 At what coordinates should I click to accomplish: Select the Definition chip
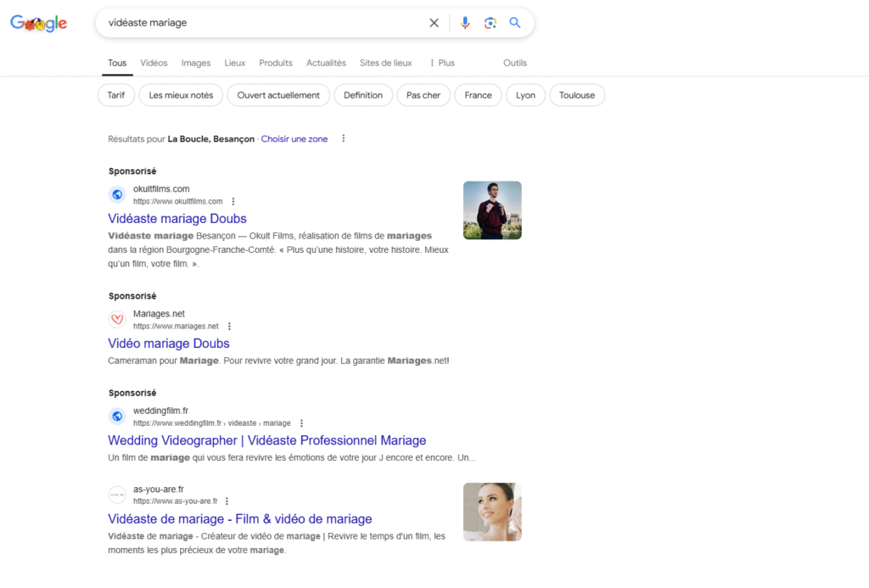[363, 95]
